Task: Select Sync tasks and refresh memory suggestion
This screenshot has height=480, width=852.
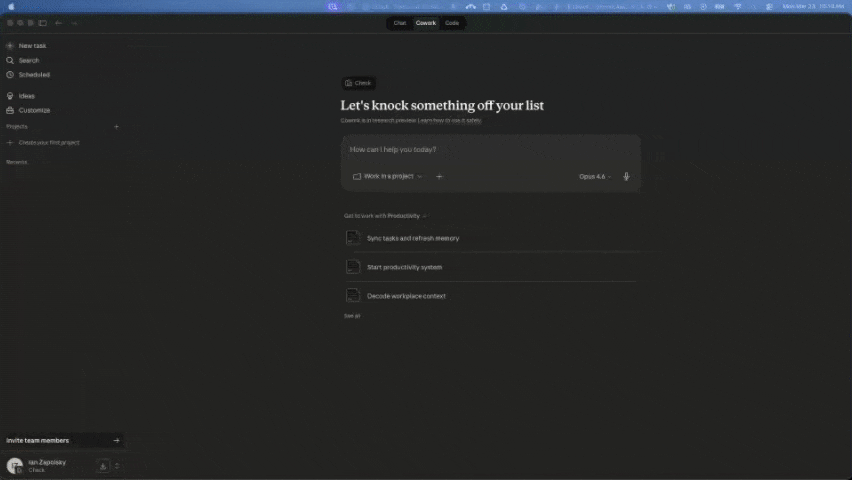Action: coord(491,238)
